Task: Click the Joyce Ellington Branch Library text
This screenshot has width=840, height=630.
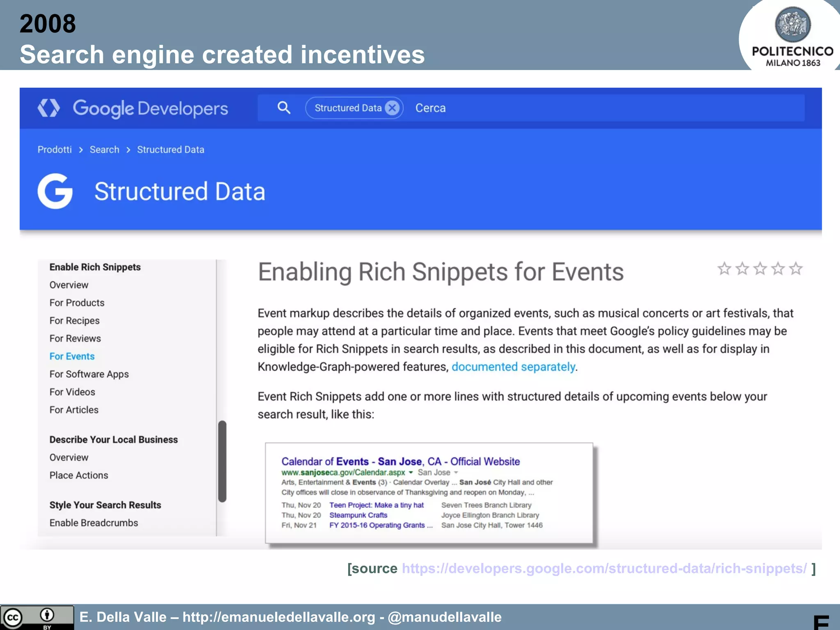Action: coord(490,515)
